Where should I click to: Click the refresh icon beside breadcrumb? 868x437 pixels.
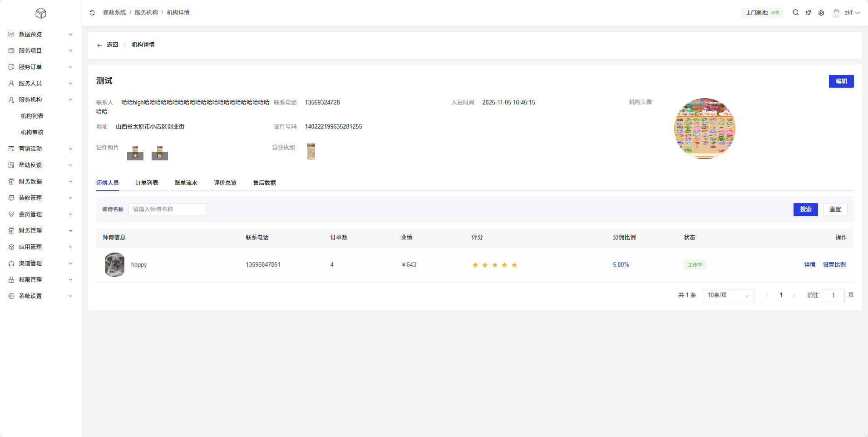click(x=92, y=13)
